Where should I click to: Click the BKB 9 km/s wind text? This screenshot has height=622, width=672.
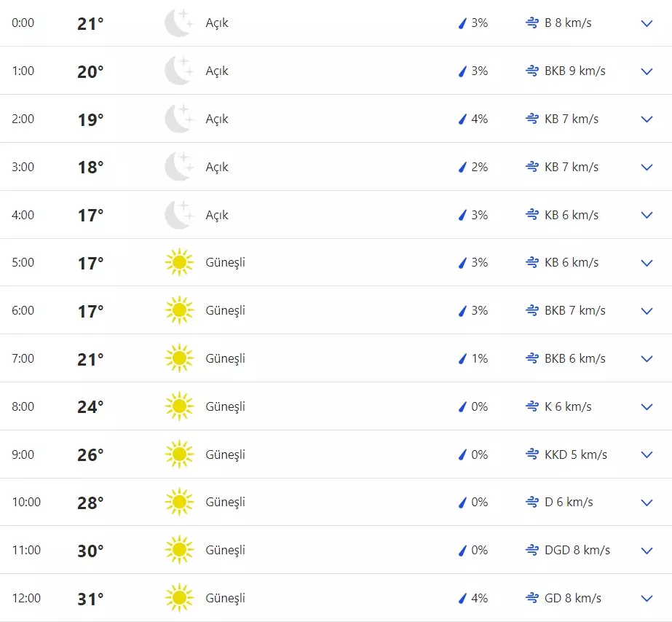[x=574, y=71]
